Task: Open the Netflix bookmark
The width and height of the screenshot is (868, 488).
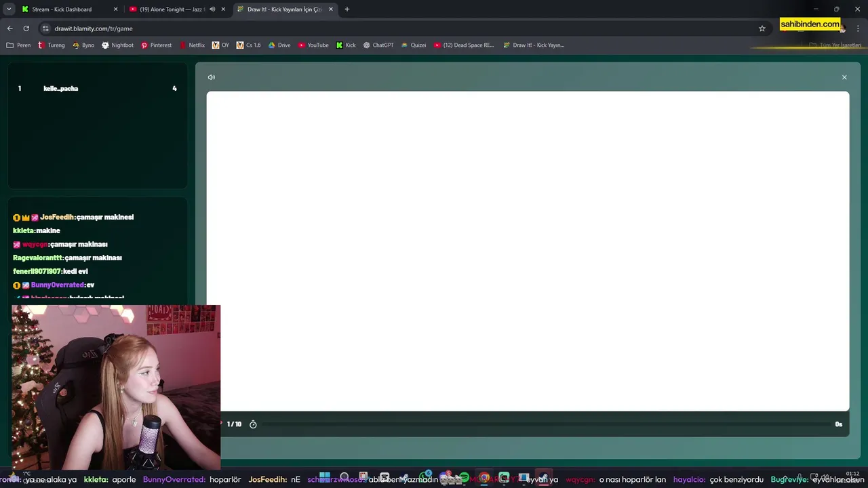Action: pyautogui.click(x=192, y=45)
